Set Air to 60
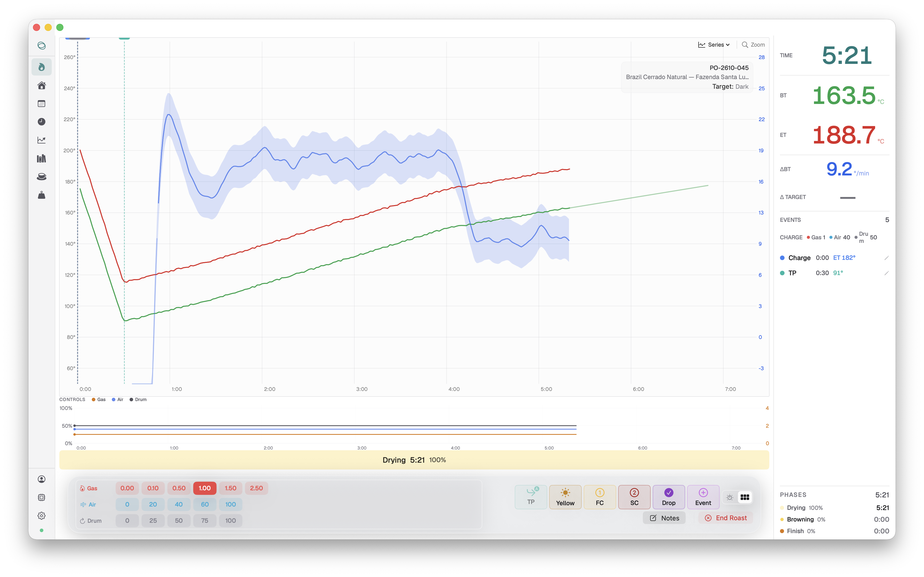The height and width of the screenshot is (577, 924). pyautogui.click(x=205, y=504)
